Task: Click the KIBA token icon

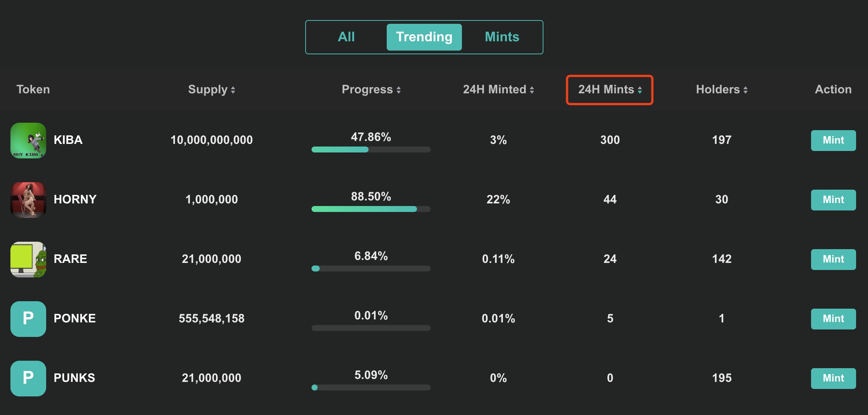Action: click(x=28, y=141)
